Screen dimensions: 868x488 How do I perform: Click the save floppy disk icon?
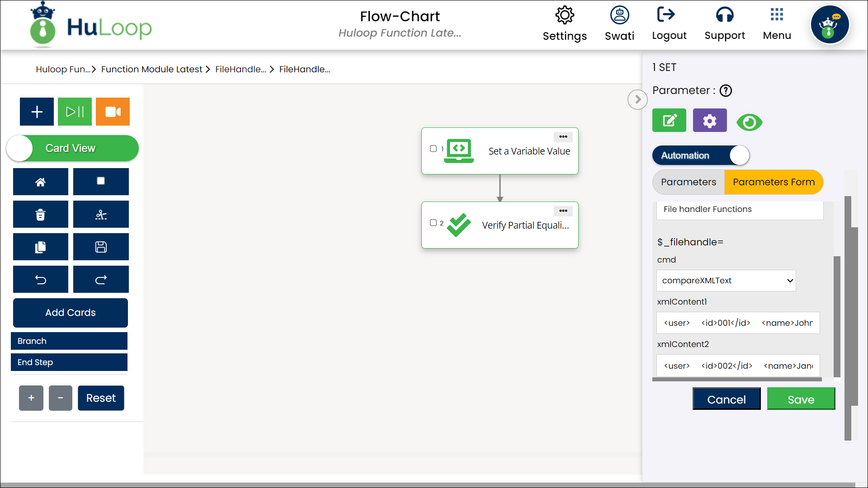(x=101, y=247)
